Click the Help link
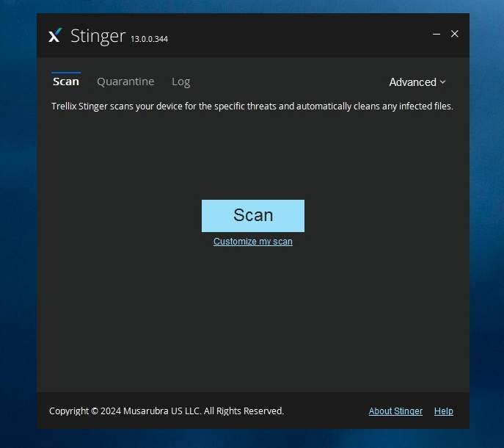The image size is (504, 448). (444, 411)
